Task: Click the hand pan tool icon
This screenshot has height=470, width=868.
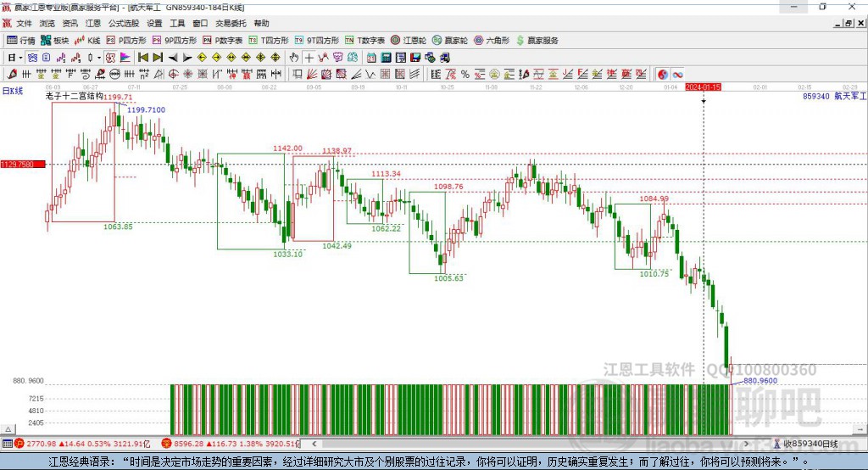Action: pos(294,57)
